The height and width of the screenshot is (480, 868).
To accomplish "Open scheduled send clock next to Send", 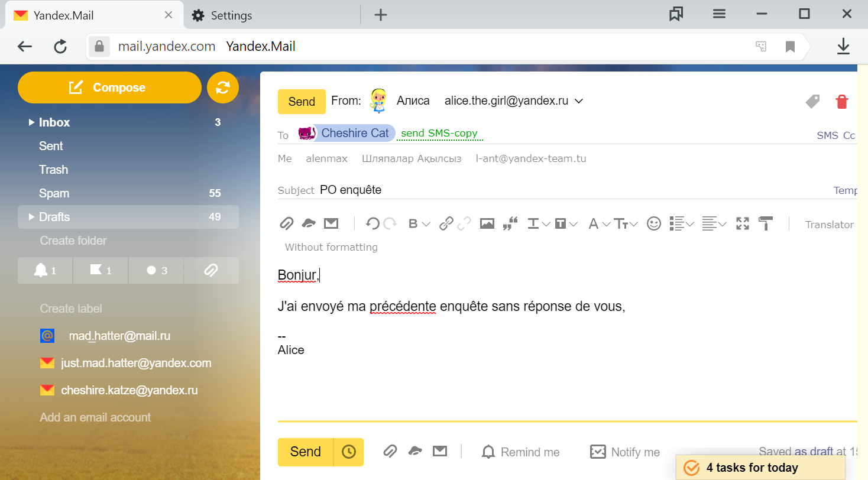I will click(x=349, y=452).
